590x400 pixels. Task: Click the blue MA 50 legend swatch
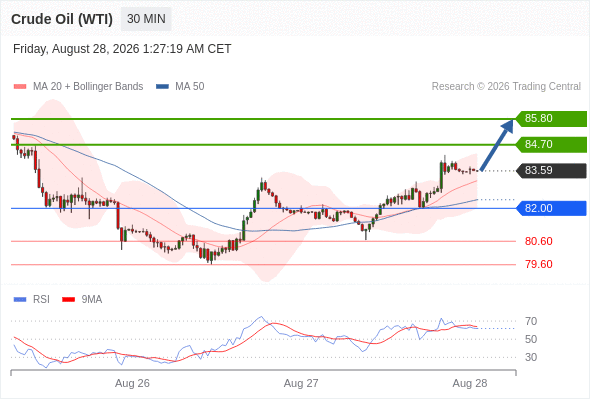(x=162, y=87)
